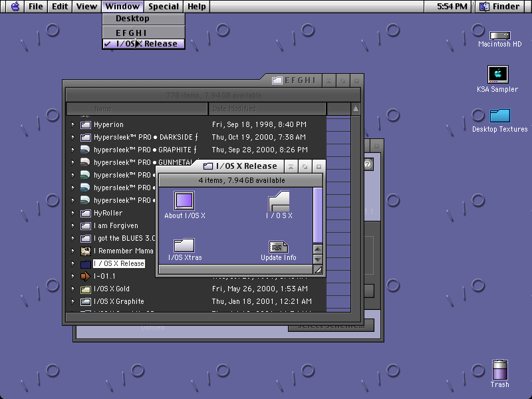Click the HyRoller folder icon

(x=86, y=213)
